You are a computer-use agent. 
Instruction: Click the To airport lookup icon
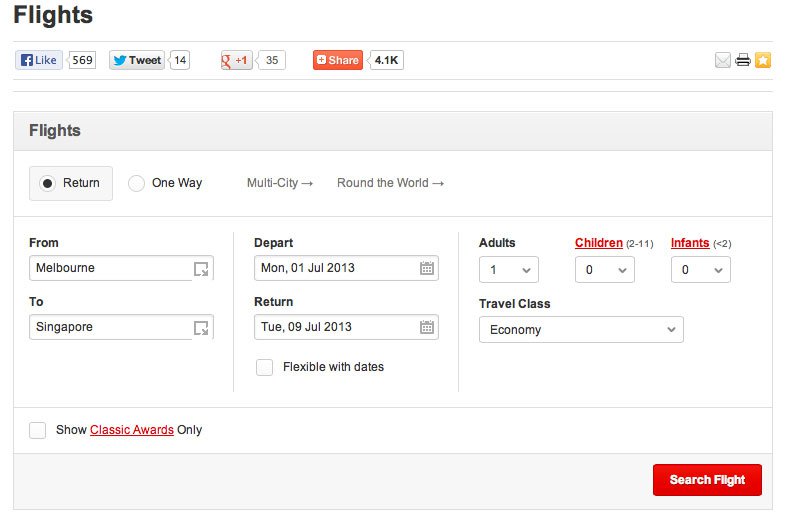click(x=201, y=327)
